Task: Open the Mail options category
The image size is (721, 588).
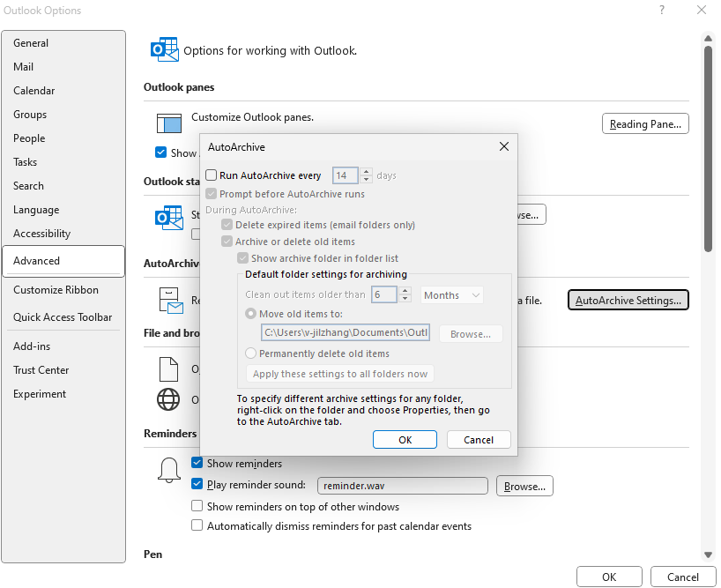Action: (x=63, y=67)
